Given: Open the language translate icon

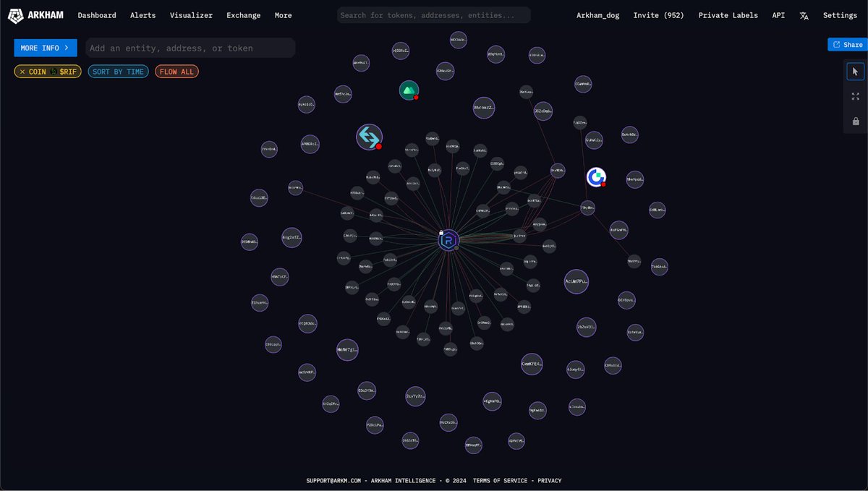Looking at the screenshot, I should [x=804, y=15].
